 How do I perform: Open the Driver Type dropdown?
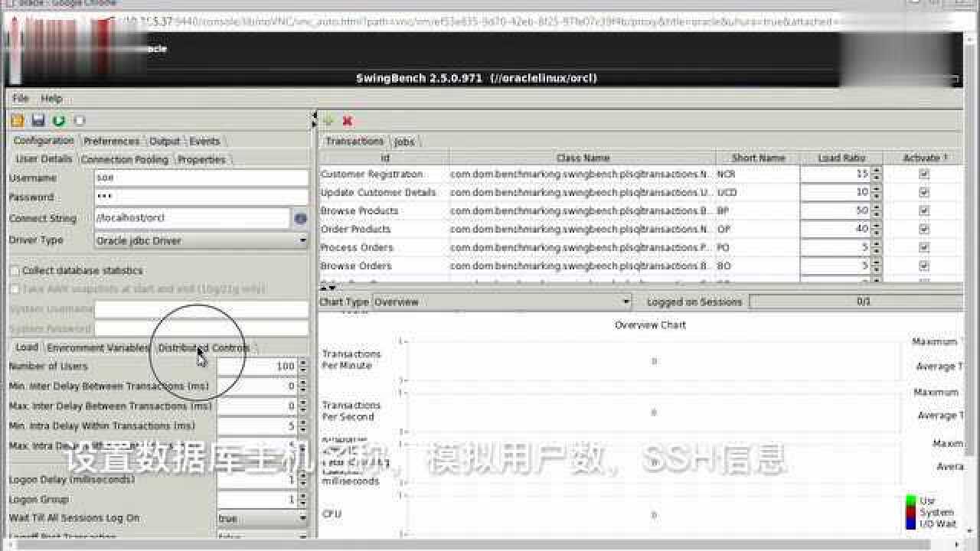302,240
